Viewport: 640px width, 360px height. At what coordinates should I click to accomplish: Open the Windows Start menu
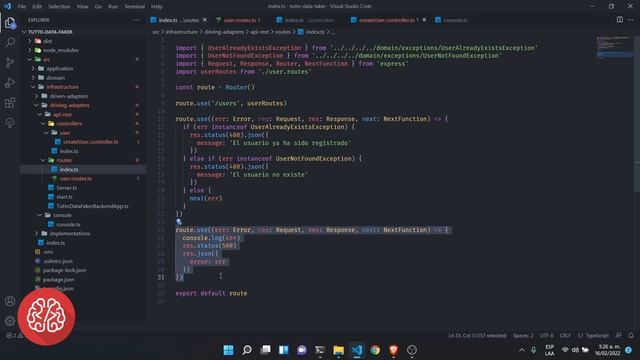[229, 350]
